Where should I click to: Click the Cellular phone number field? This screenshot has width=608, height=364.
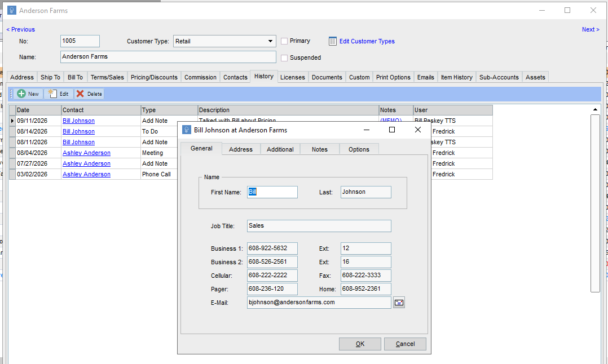click(x=272, y=276)
